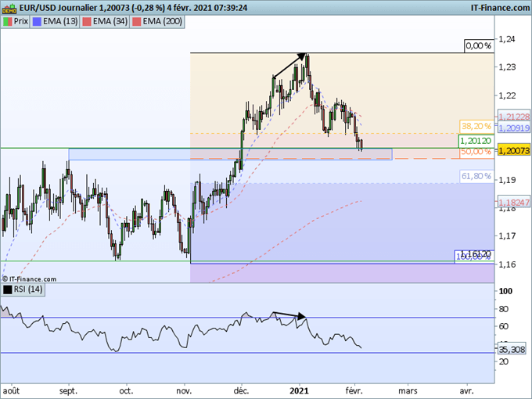Click the EMA (200) legend button
The height and width of the screenshot is (399, 532).
pyautogui.click(x=157, y=22)
